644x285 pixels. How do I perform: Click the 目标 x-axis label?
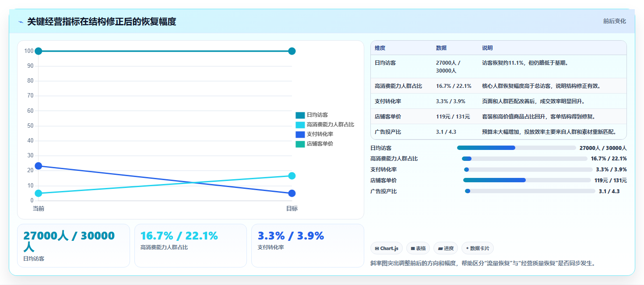point(292,209)
